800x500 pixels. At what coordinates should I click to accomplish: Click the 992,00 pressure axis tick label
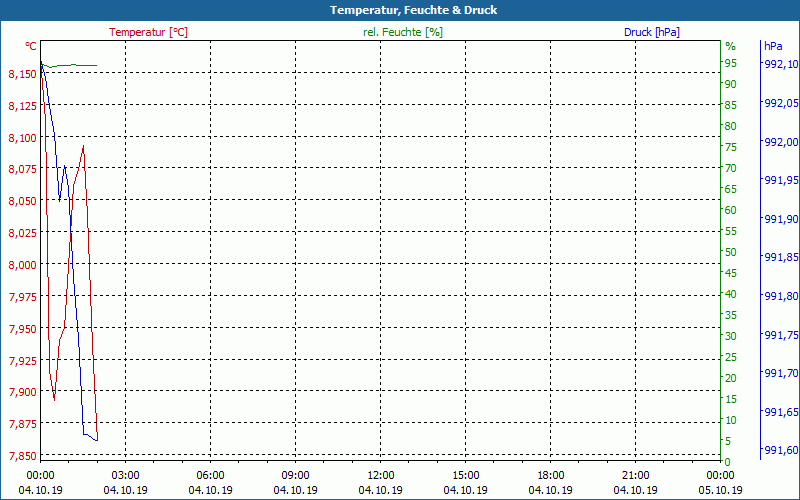780,142
